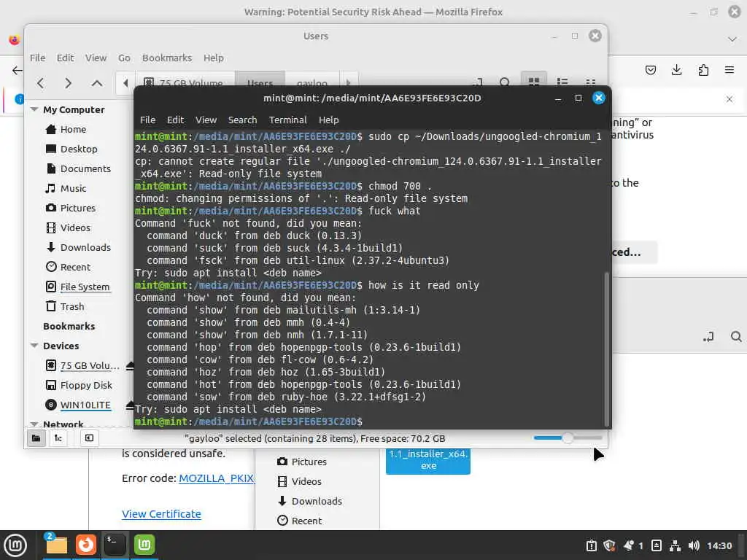Open the Terminal menu in terminal
The width and height of the screenshot is (747, 560).
point(287,120)
